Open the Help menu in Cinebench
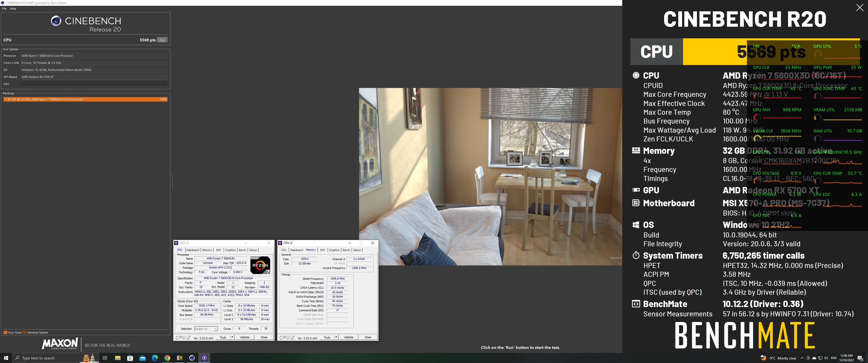The image size is (868, 363). [x=13, y=8]
